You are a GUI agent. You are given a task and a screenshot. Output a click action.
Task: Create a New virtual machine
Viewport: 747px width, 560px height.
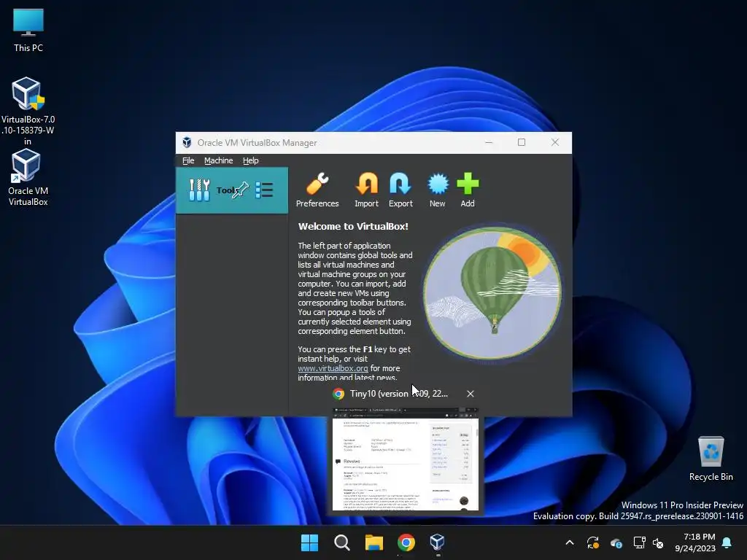click(x=438, y=190)
